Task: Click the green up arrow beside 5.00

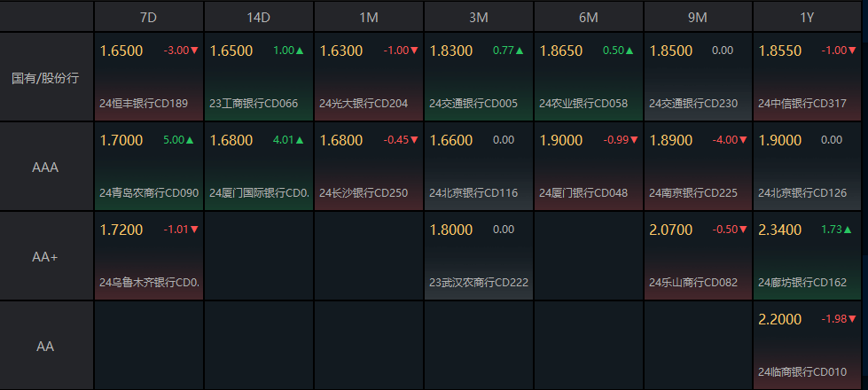Action: (190, 140)
